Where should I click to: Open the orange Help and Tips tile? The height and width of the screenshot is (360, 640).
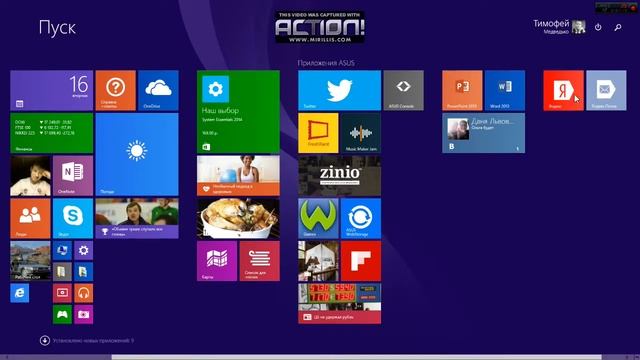[x=116, y=90]
